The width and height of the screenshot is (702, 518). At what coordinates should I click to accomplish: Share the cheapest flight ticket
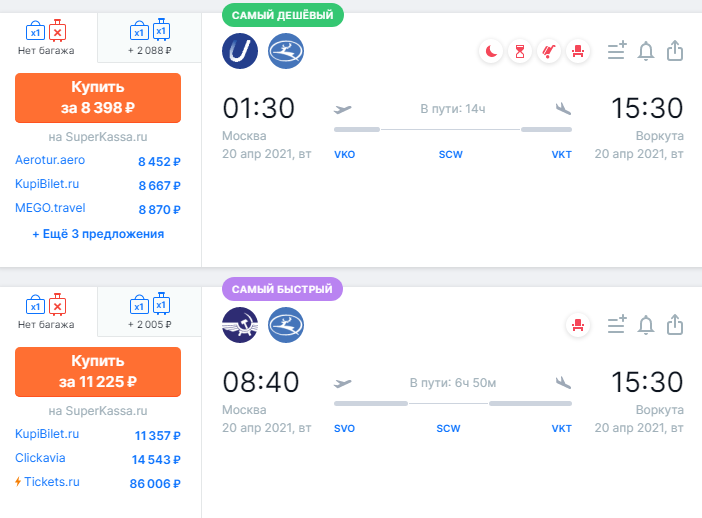[x=675, y=51]
